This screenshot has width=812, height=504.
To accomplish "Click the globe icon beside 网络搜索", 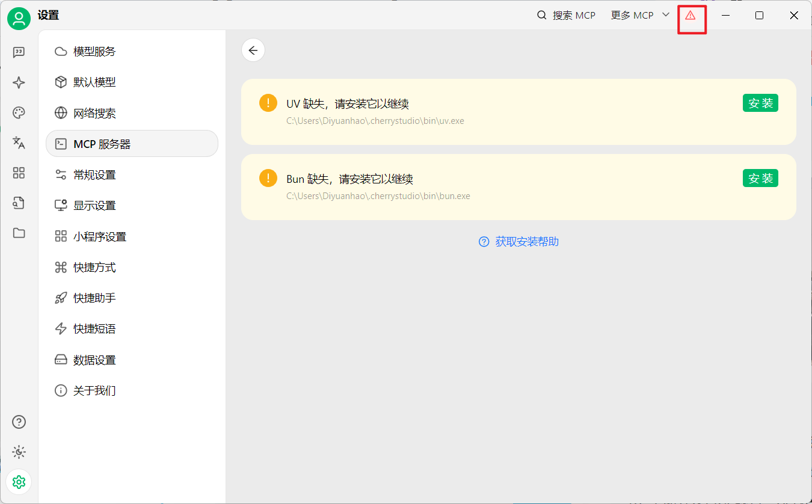I will tap(61, 113).
